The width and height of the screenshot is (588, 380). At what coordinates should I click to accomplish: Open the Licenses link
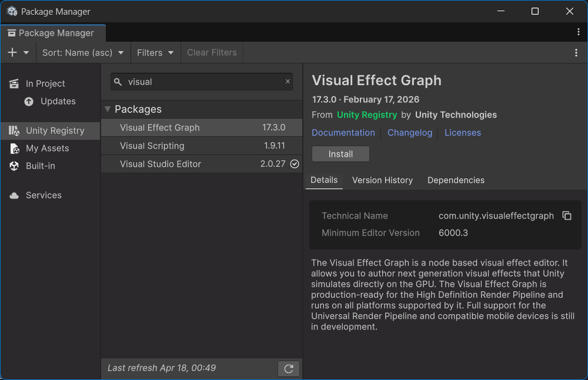pos(462,133)
